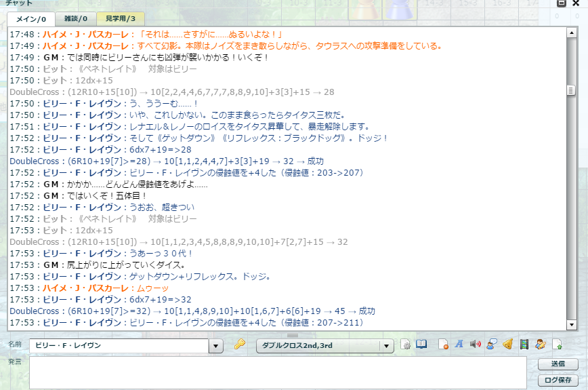588x390 pixels.
Task: Ring the golden bell icon
Action: click(507, 345)
